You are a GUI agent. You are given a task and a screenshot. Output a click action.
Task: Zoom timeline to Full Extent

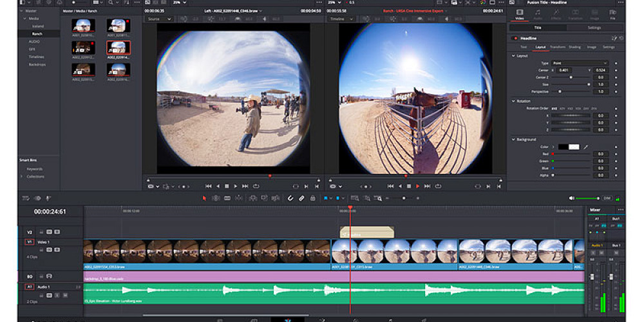354,198
